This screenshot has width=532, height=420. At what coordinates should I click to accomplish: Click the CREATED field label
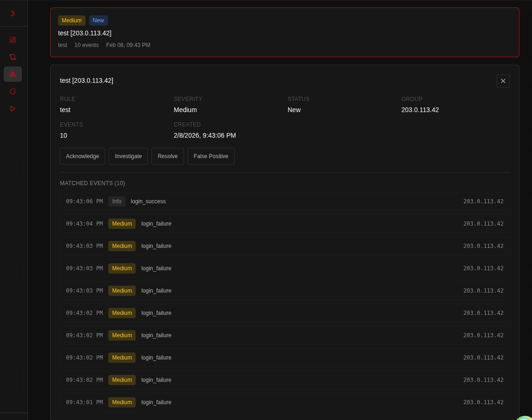click(187, 125)
